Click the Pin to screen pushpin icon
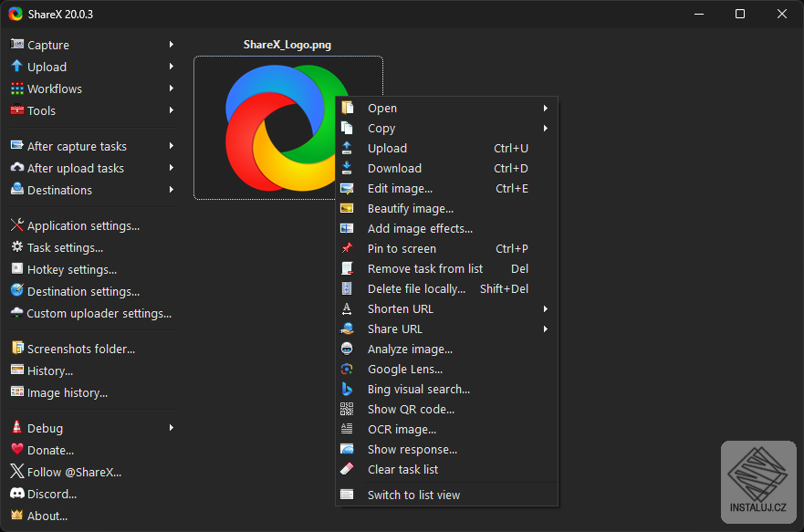Image resolution: width=804 pixels, height=532 pixels. 347,248
